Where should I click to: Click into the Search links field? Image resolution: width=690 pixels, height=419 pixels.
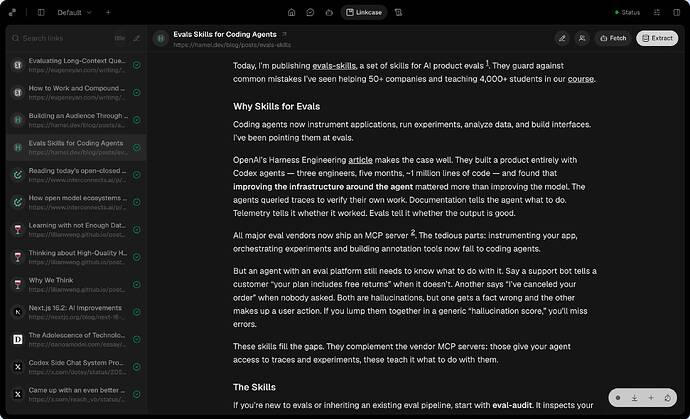(62, 38)
